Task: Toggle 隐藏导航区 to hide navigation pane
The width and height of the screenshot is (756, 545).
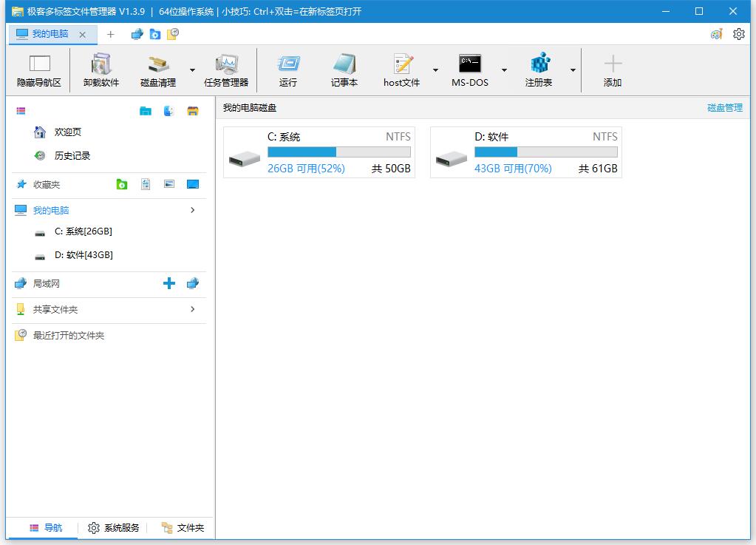Action: click(x=39, y=70)
